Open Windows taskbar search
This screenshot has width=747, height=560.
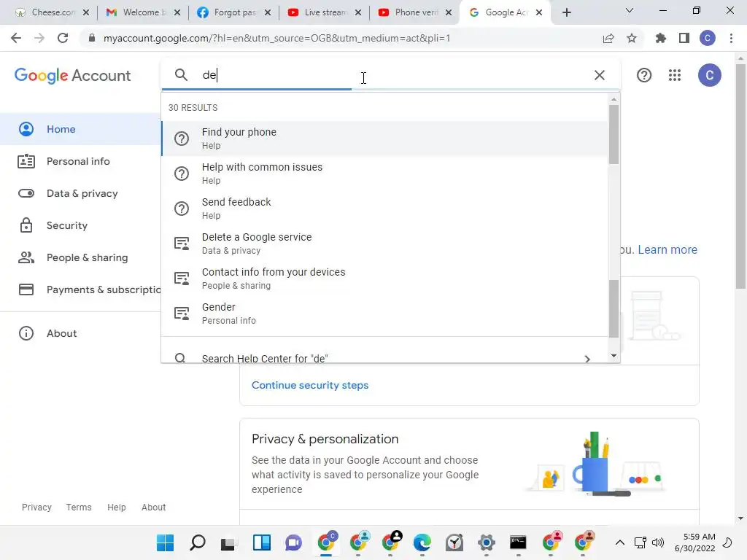point(197,542)
